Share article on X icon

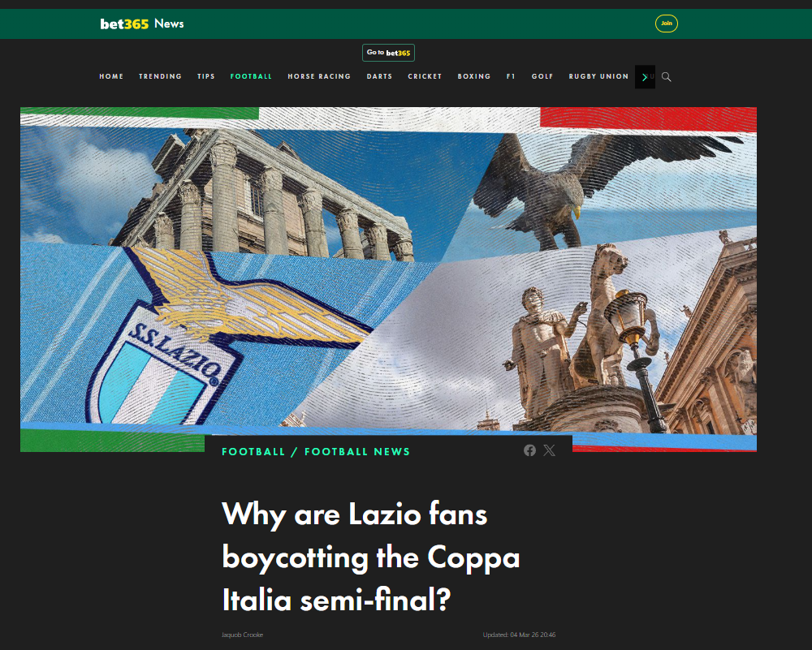[550, 450]
